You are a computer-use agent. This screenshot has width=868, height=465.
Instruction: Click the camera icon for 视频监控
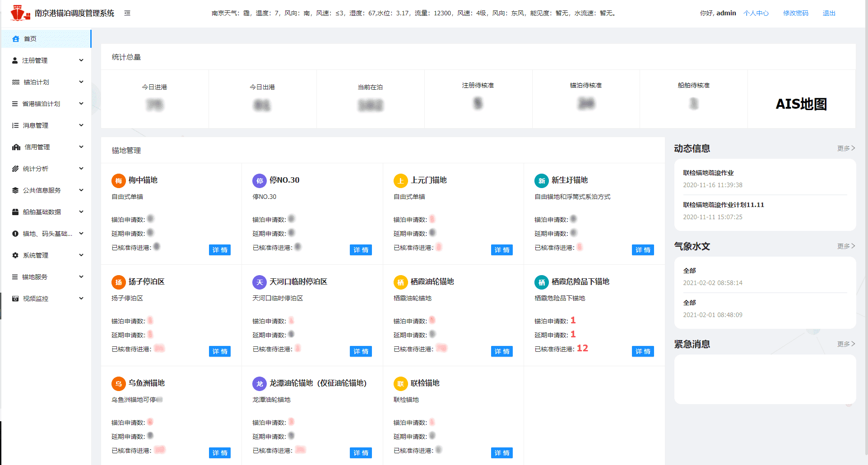(15, 299)
